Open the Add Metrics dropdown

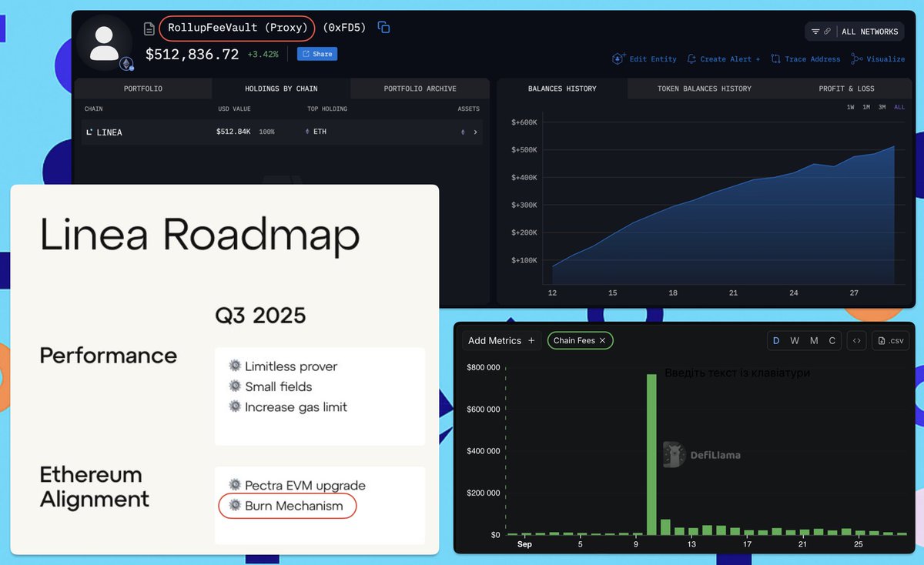click(500, 340)
